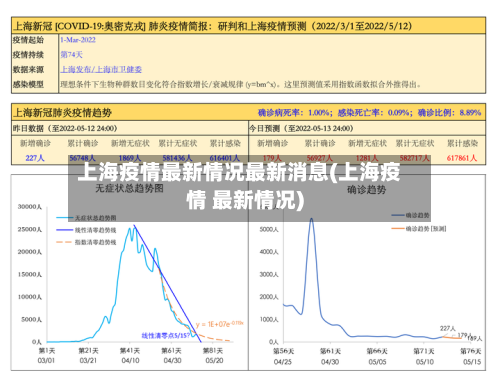Select the red 617861人 predicted infection value

point(462,158)
